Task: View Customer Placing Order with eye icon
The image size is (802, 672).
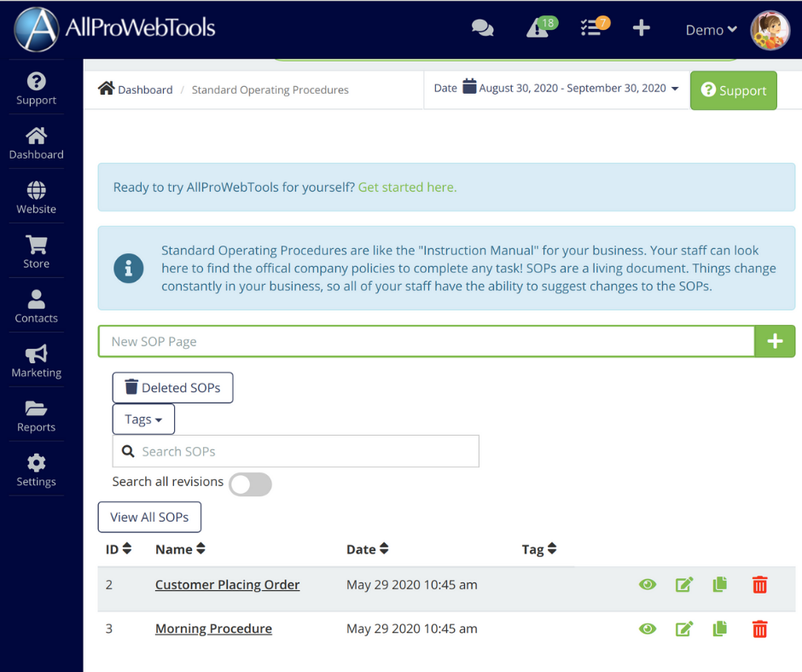Action: click(648, 584)
